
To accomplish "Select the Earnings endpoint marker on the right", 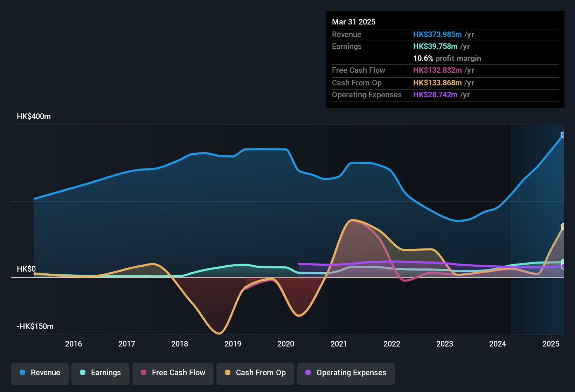I will tap(563, 262).
